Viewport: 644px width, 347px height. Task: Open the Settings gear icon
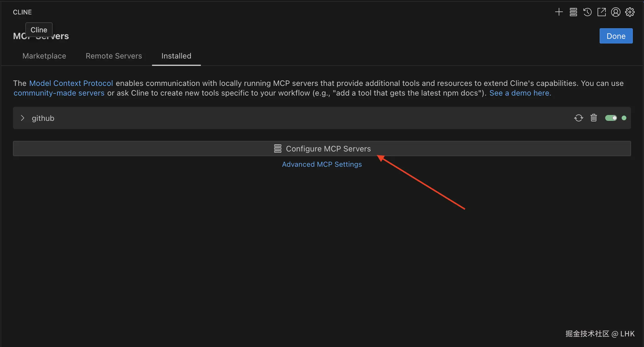click(630, 12)
